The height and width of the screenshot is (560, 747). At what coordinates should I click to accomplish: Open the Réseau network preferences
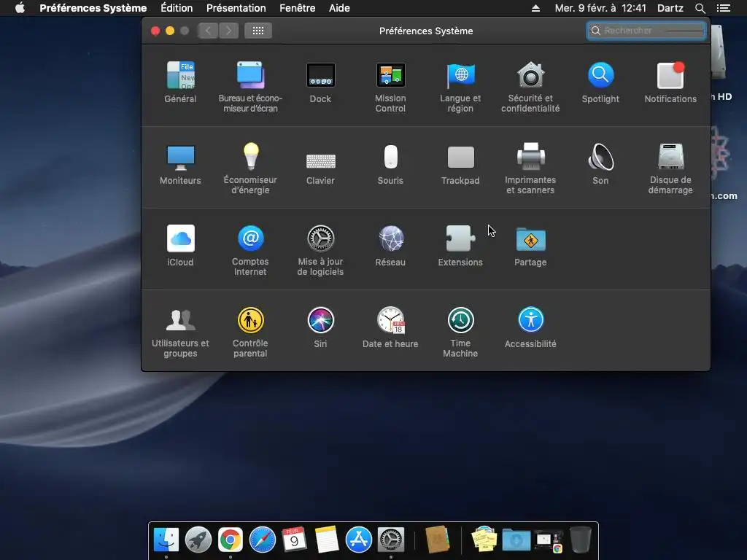(390, 245)
